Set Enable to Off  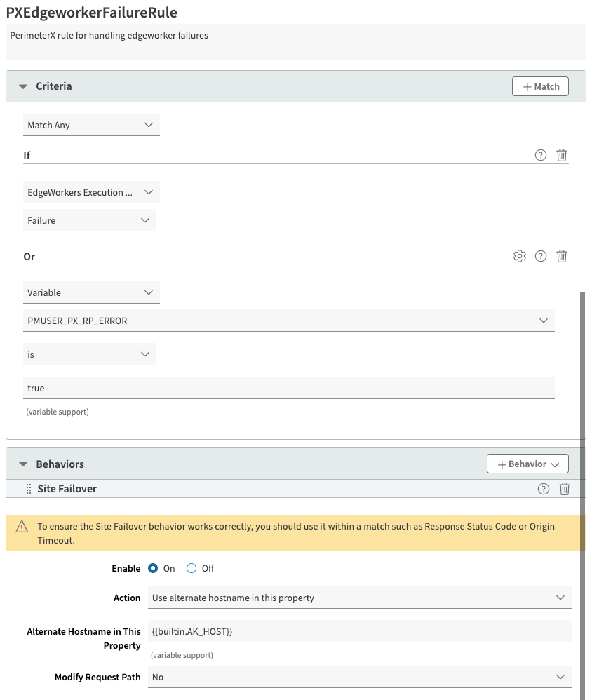coord(191,568)
